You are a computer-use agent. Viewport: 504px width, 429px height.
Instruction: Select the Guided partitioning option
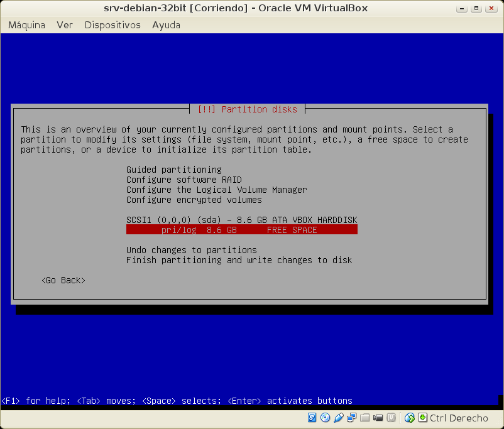click(174, 170)
